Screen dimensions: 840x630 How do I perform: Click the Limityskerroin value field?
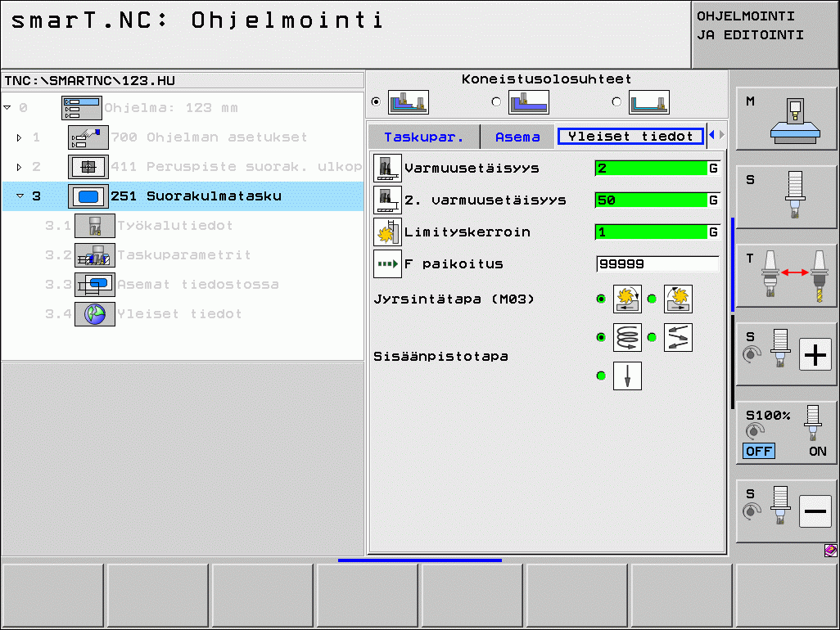pos(651,232)
